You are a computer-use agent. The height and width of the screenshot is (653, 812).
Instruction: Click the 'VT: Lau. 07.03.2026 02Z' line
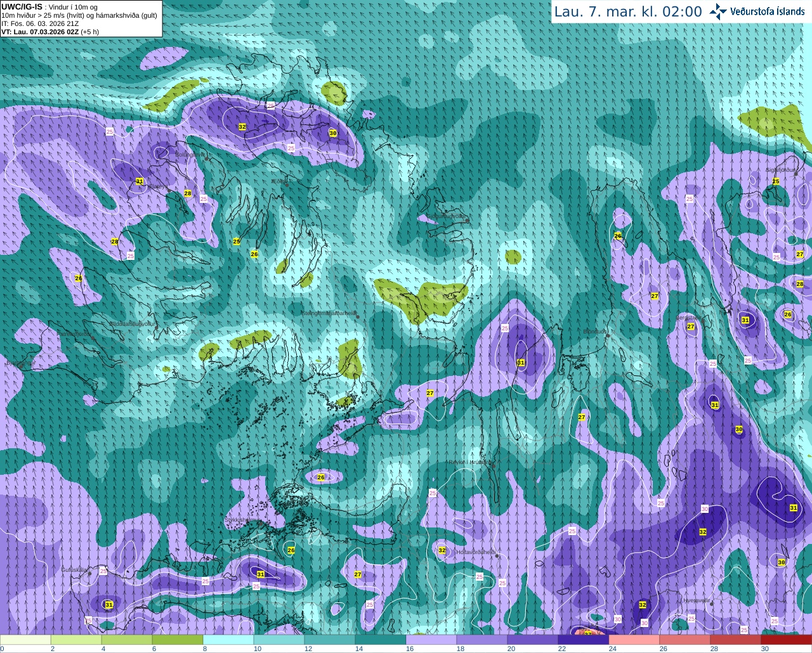coord(50,32)
